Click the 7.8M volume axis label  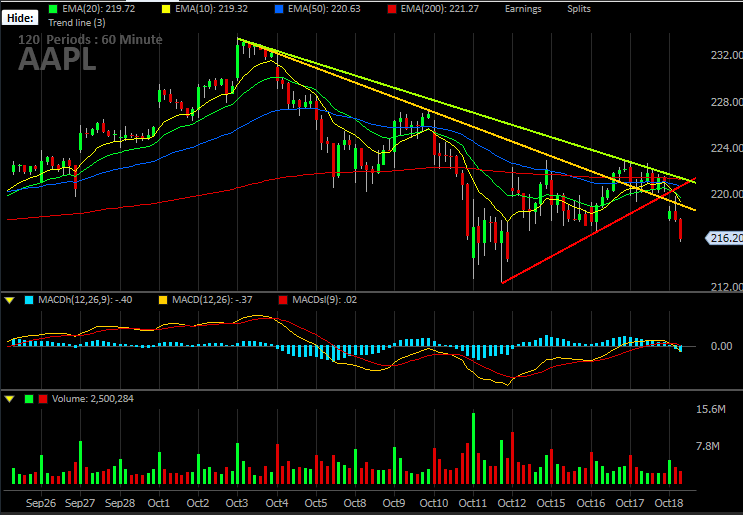[x=707, y=446]
